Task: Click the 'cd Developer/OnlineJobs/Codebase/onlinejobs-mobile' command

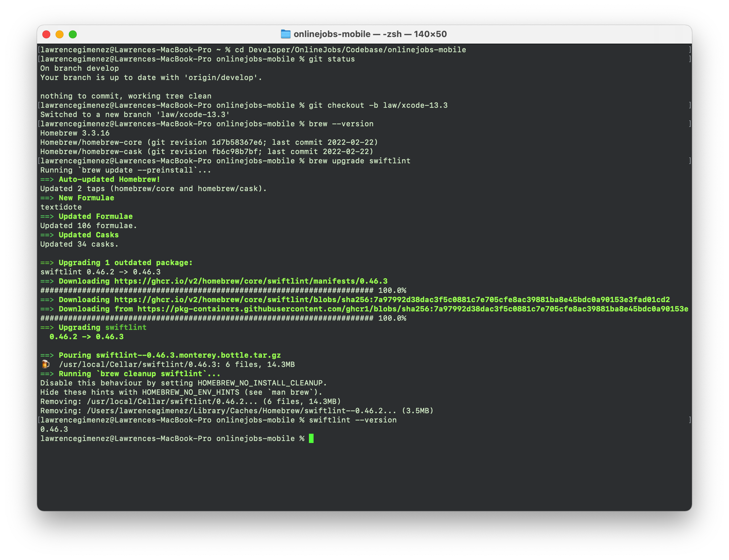Action: coord(351,50)
